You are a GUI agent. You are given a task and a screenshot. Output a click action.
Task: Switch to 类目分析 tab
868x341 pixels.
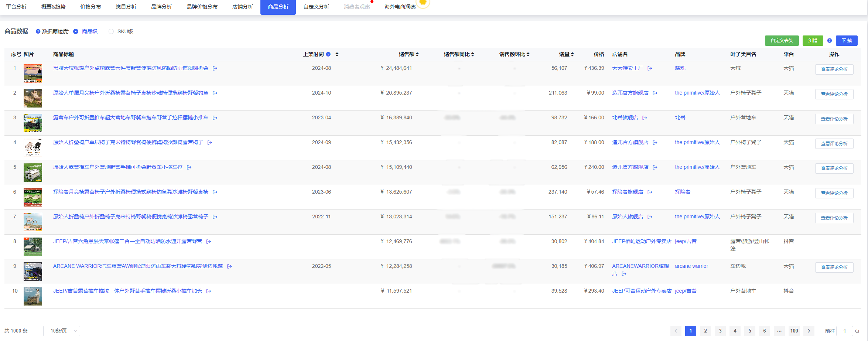(126, 7)
